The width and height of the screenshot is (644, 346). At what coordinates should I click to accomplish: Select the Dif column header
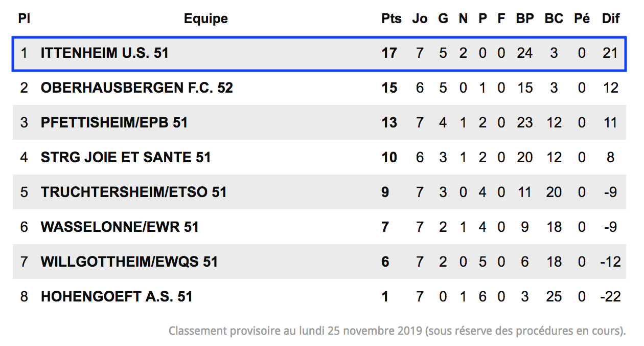click(x=611, y=19)
